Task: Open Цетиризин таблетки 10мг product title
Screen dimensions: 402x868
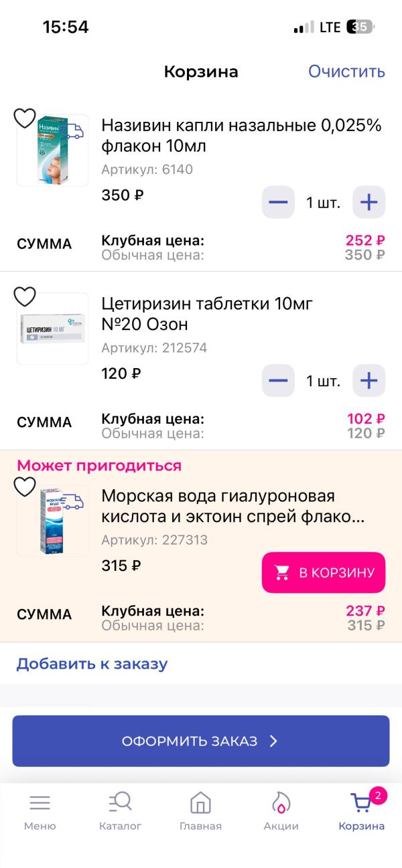Action: pyautogui.click(x=208, y=314)
